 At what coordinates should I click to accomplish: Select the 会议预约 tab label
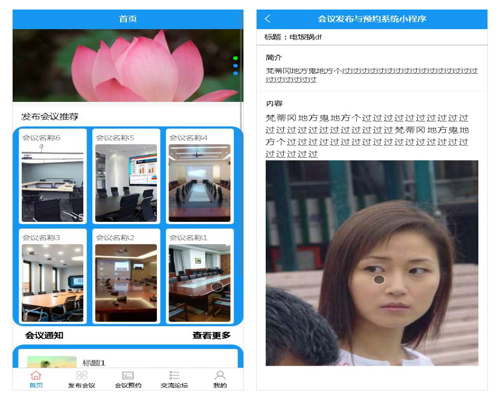128,385
